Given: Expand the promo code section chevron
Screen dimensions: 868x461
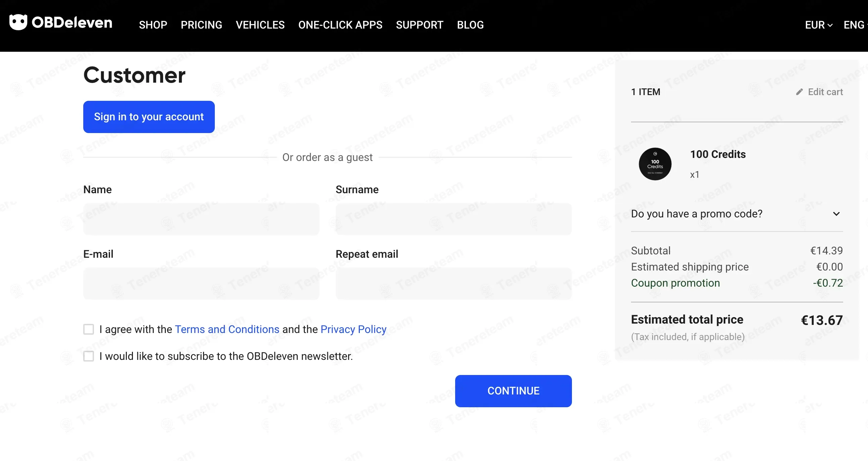Looking at the screenshot, I should (x=836, y=214).
